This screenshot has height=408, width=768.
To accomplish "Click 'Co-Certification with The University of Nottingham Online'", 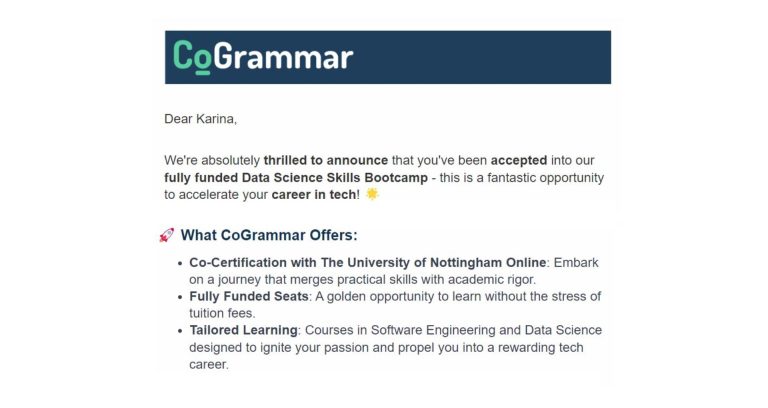I will pyautogui.click(x=368, y=263).
